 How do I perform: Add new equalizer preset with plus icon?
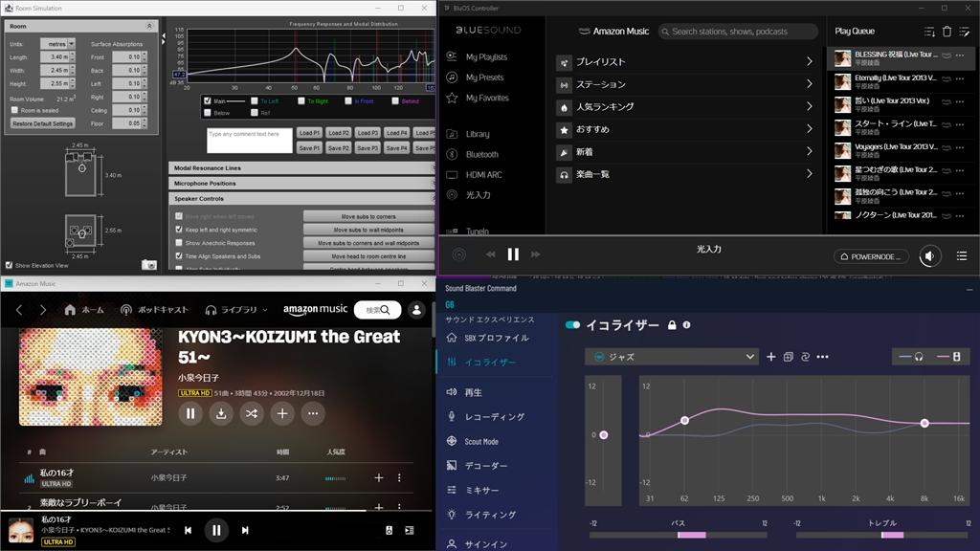point(771,357)
